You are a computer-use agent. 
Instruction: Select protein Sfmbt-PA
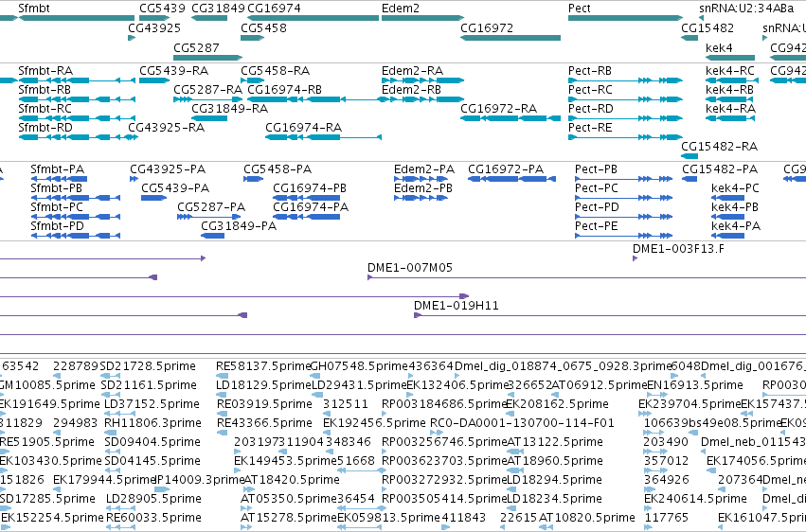click(59, 179)
